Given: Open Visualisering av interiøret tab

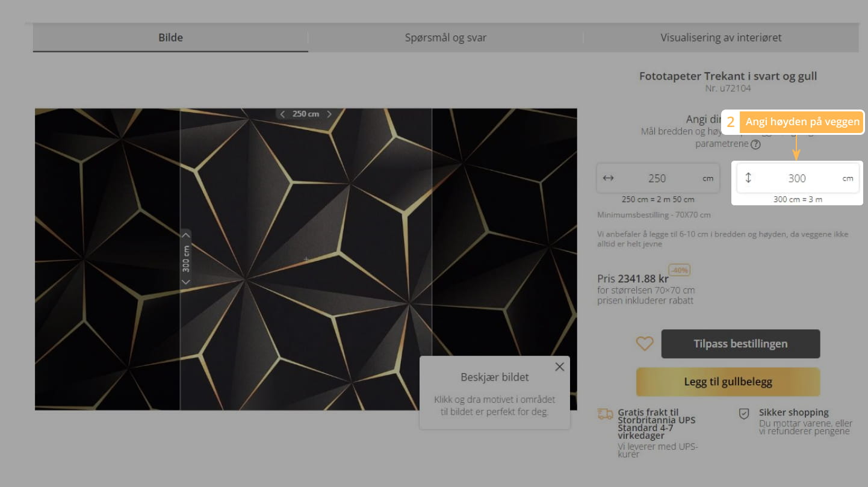Looking at the screenshot, I should click(x=721, y=37).
